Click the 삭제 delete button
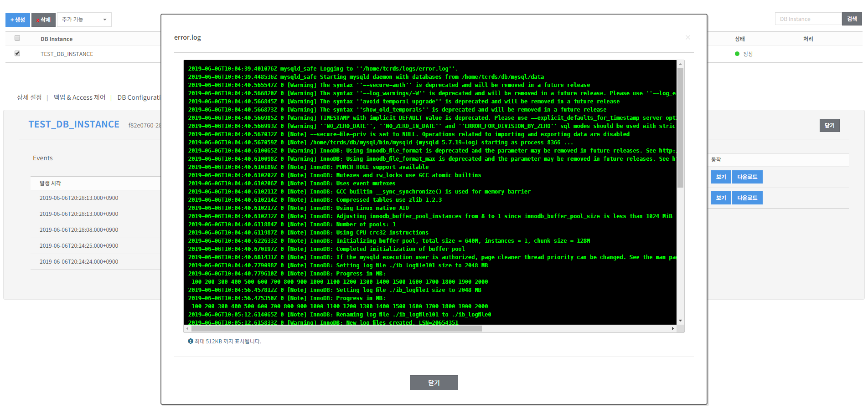Screen dimensions: 868x413 pos(44,20)
